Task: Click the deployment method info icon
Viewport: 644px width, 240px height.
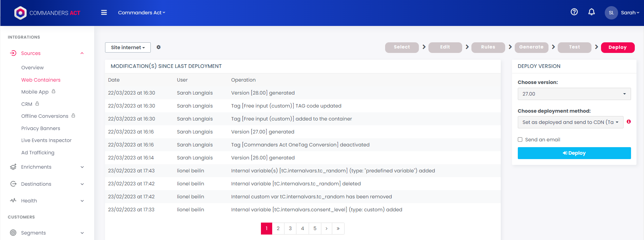Action: (629, 122)
